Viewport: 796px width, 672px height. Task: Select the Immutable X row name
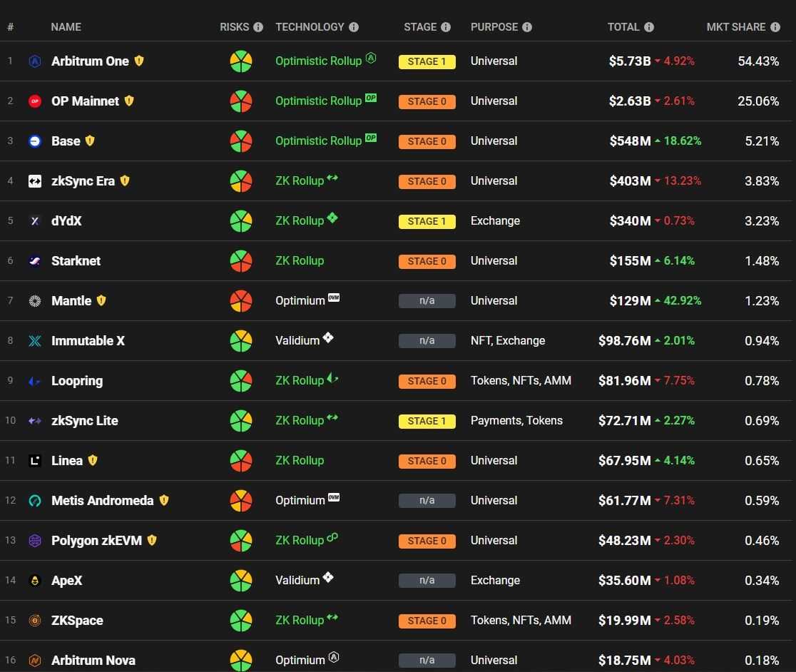pyautogui.click(x=88, y=341)
